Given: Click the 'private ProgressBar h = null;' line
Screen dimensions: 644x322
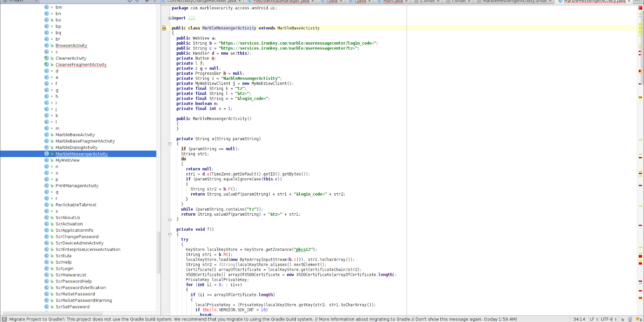Looking at the screenshot, I should 210,73.
